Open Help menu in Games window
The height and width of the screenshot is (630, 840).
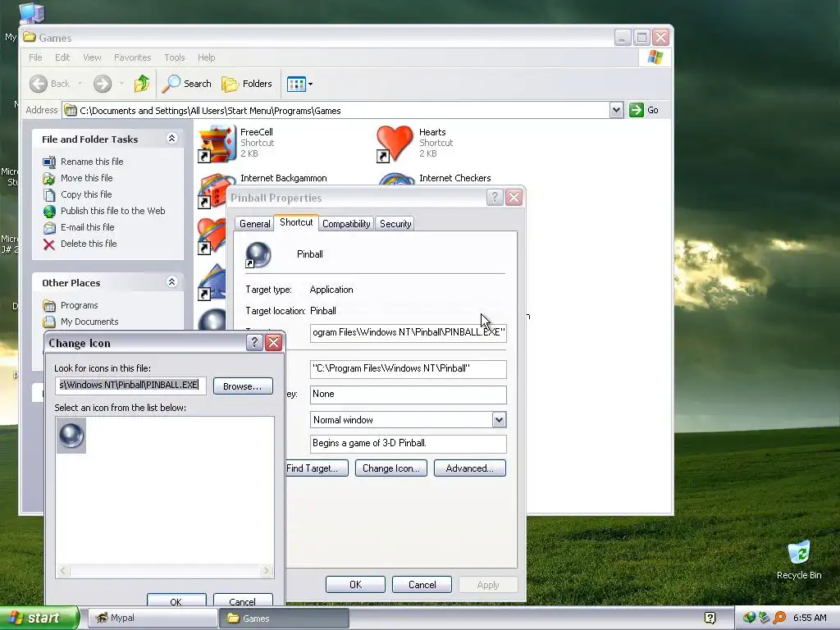pos(206,57)
